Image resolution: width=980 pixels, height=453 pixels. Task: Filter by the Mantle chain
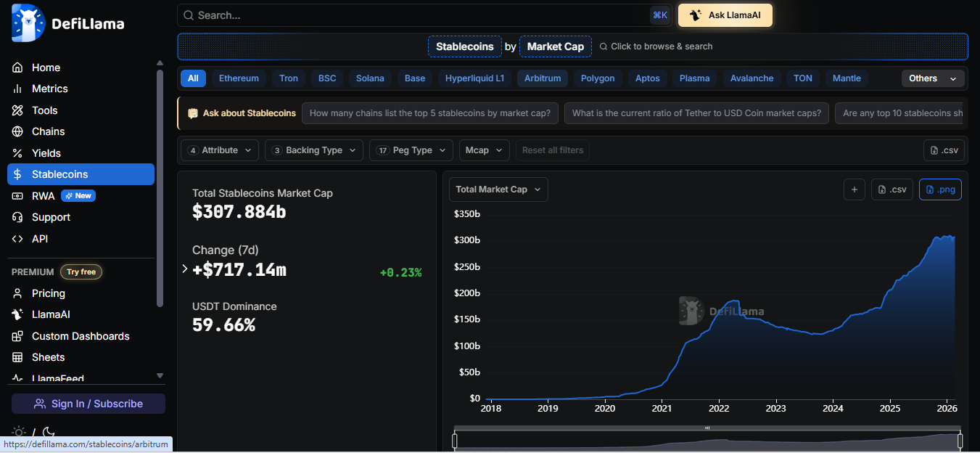847,78
